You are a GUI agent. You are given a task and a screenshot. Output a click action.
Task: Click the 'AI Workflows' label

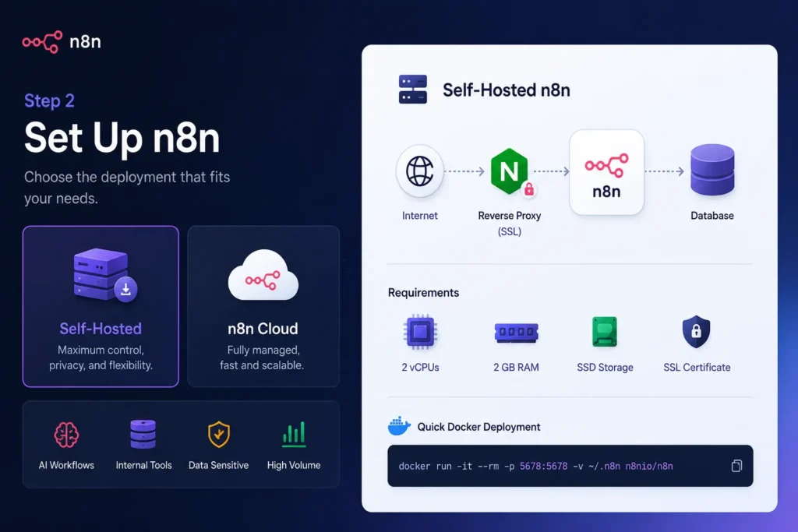pyautogui.click(x=67, y=465)
